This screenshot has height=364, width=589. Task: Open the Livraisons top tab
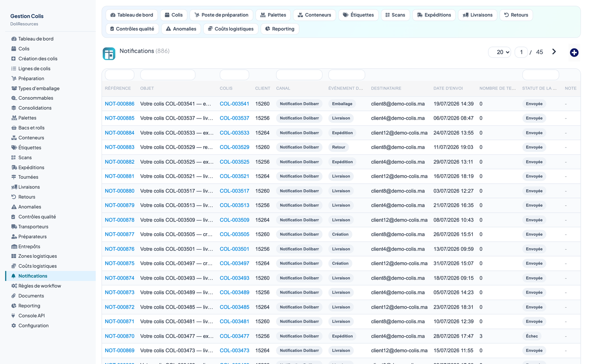[478, 15]
